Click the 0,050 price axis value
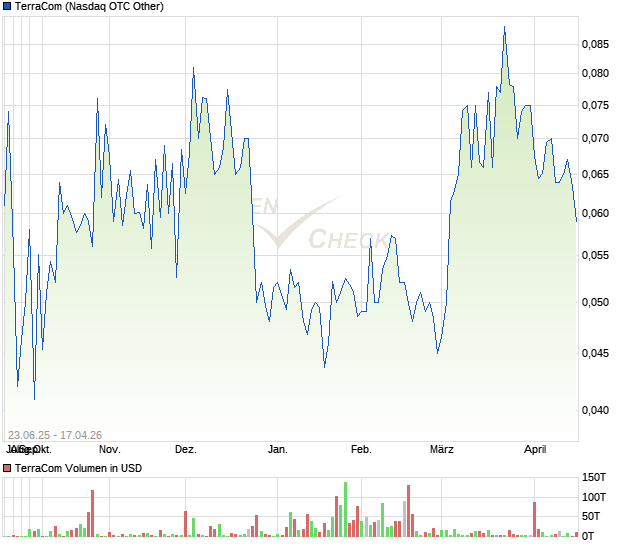Screen dimensions: 620x546 (x=595, y=302)
